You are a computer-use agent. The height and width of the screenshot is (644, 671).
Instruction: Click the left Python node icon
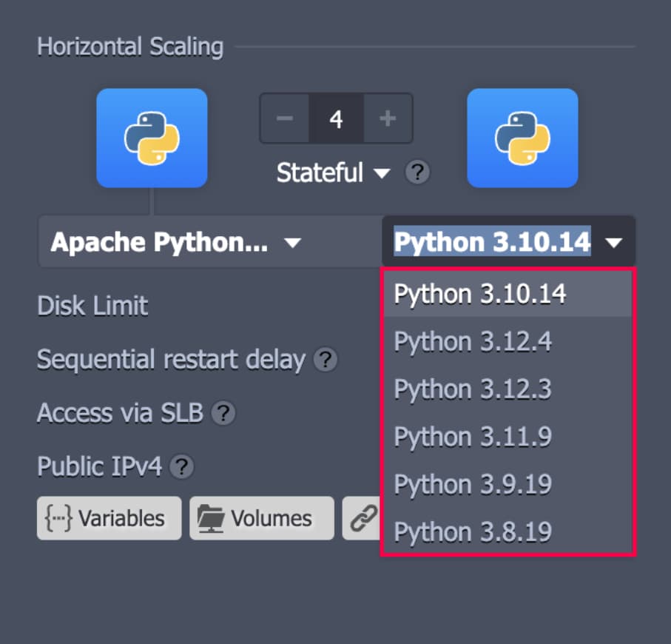pos(152,138)
